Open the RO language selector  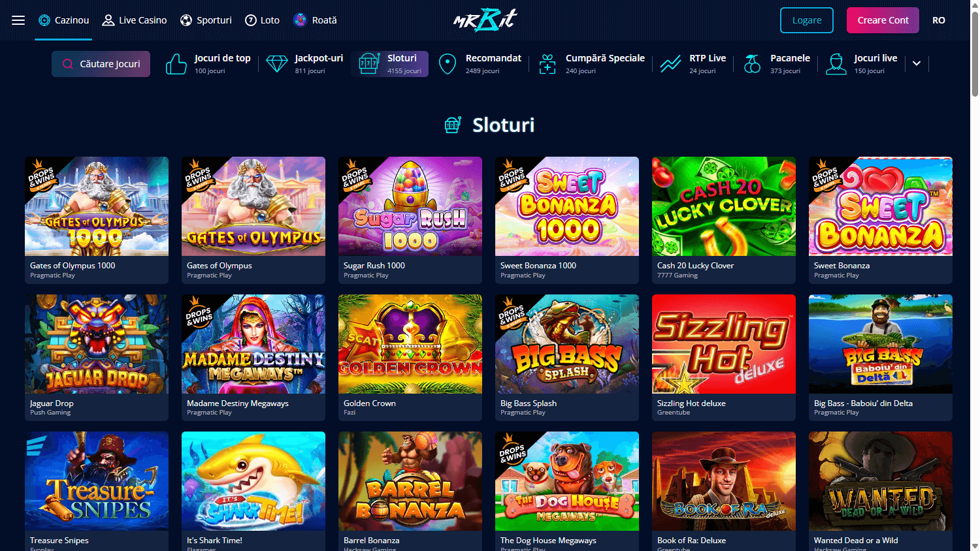(939, 20)
